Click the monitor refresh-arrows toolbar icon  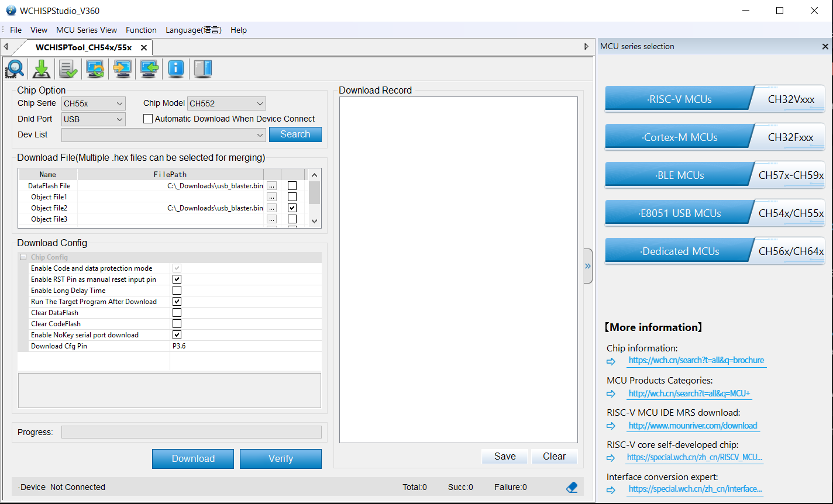95,69
